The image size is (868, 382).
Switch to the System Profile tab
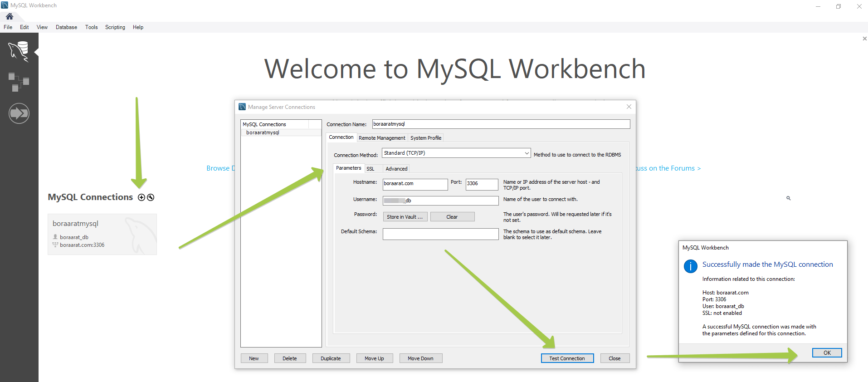point(426,138)
